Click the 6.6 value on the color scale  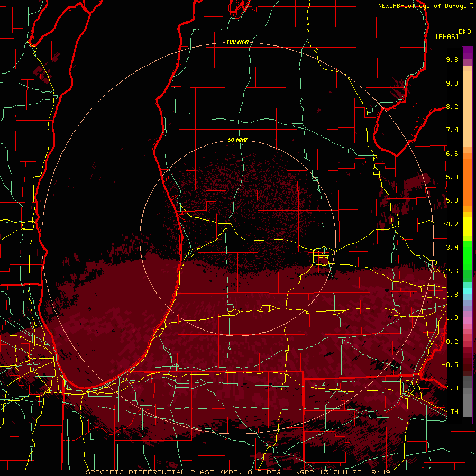tap(452, 153)
